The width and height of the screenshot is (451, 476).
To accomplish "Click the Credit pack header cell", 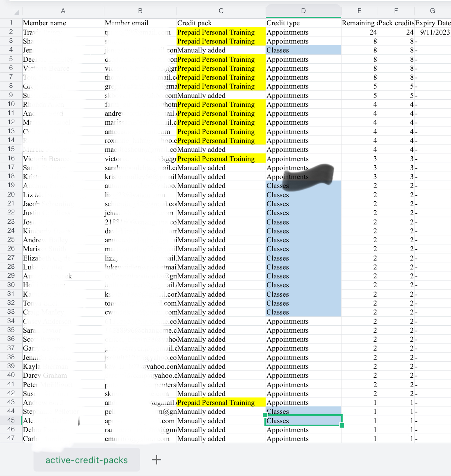I will tap(221, 23).
